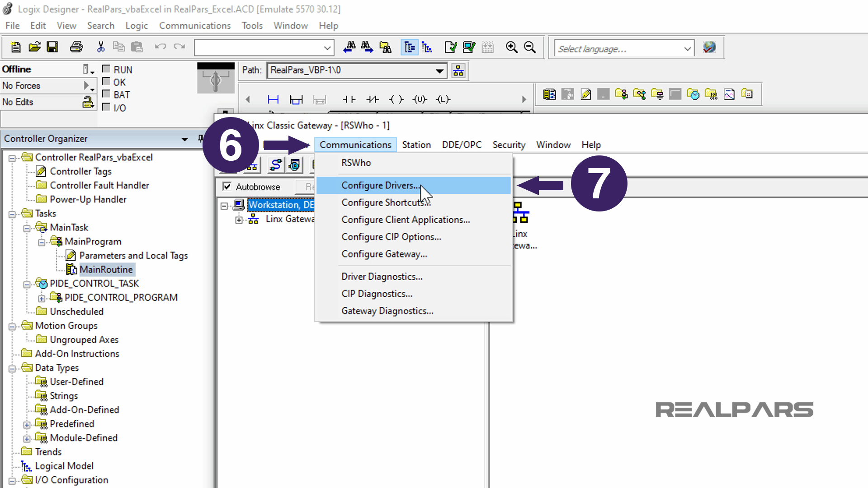Insert a Branch element
Image resolution: width=868 pixels, height=488 pixels.
pos(296,99)
